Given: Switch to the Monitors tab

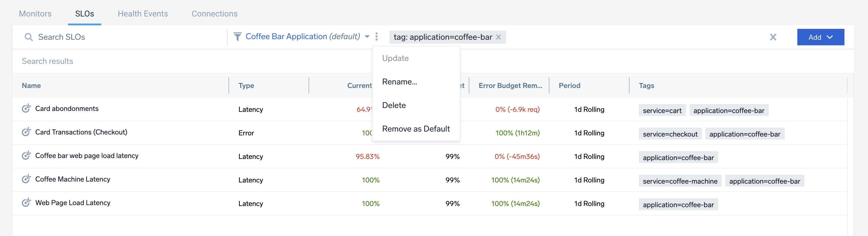Looking at the screenshot, I should coord(35,14).
